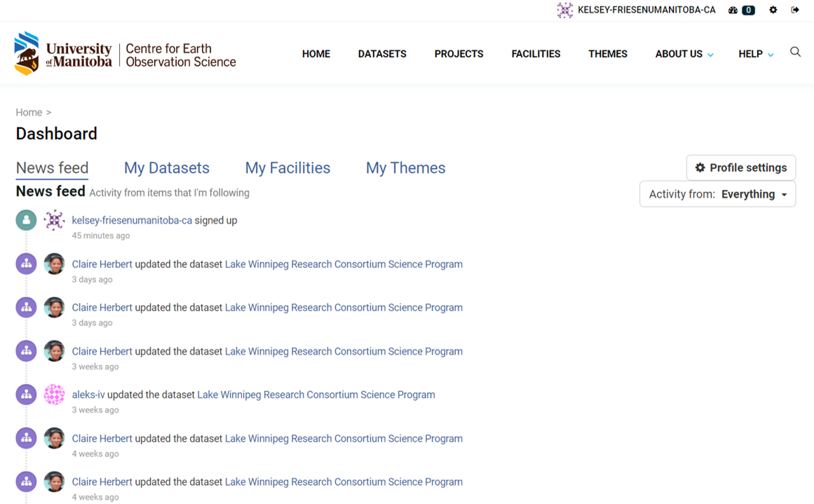Screen dimensions: 814x504
Task: Switch to the My Facilities tab
Action: [287, 168]
